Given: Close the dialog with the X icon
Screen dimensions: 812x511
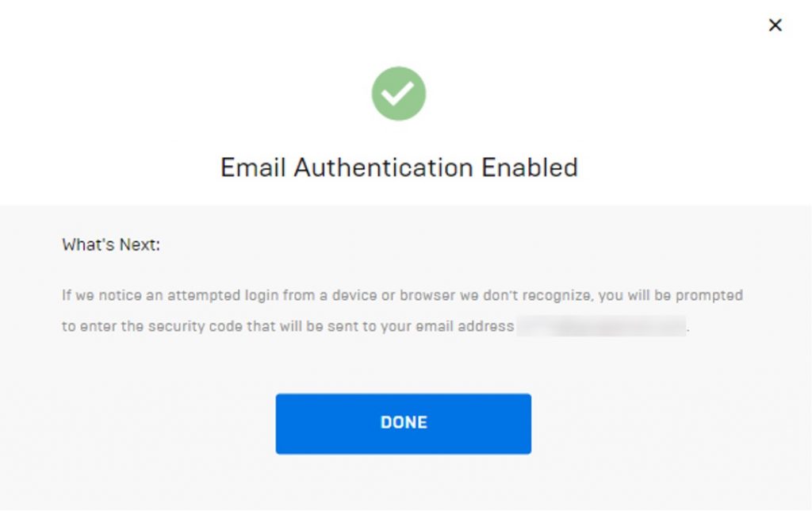Looking at the screenshot, I should 776,25.
